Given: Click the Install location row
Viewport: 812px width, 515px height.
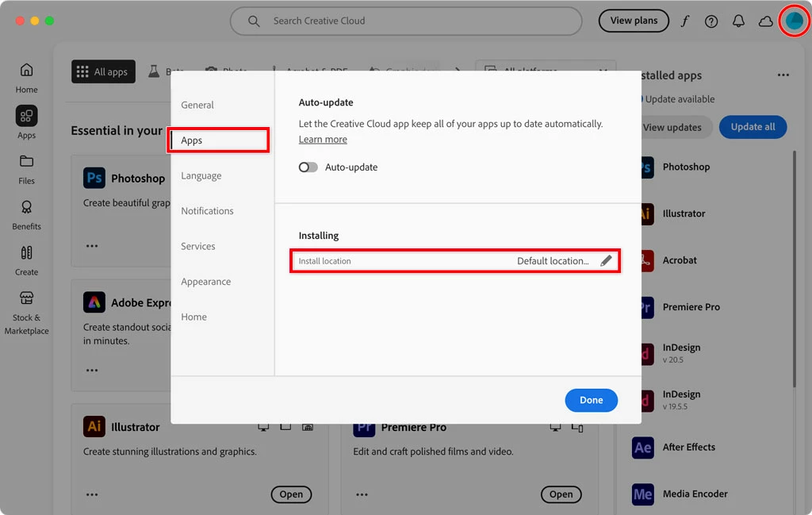Looking at the screenshot, I should click(455, 260).
